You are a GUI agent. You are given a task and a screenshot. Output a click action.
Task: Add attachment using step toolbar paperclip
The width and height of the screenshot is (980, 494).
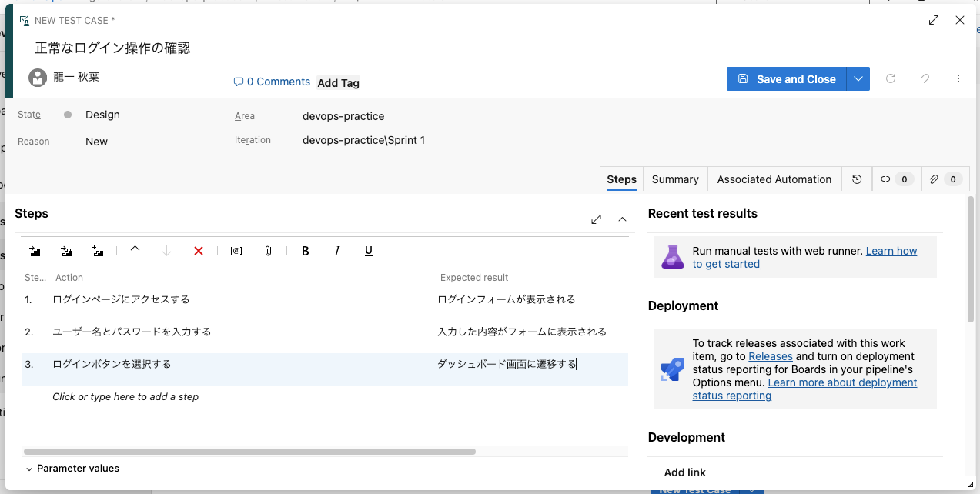coord(268,251)
